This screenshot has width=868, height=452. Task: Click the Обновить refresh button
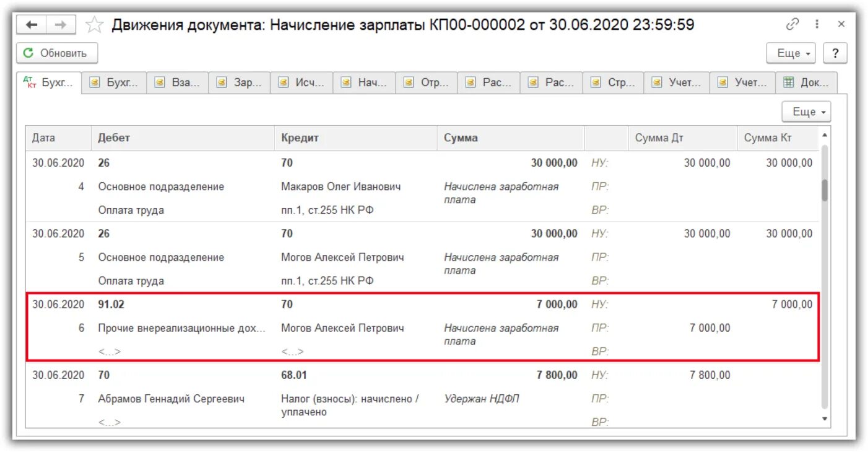(57, 53)
